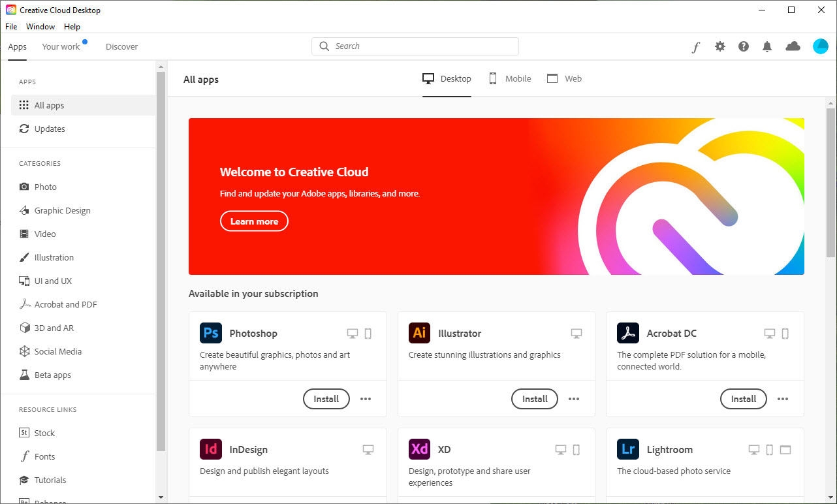The image size is (837, 504).
Task: Select the Desktop apps tab
Action: coord(447,78)
